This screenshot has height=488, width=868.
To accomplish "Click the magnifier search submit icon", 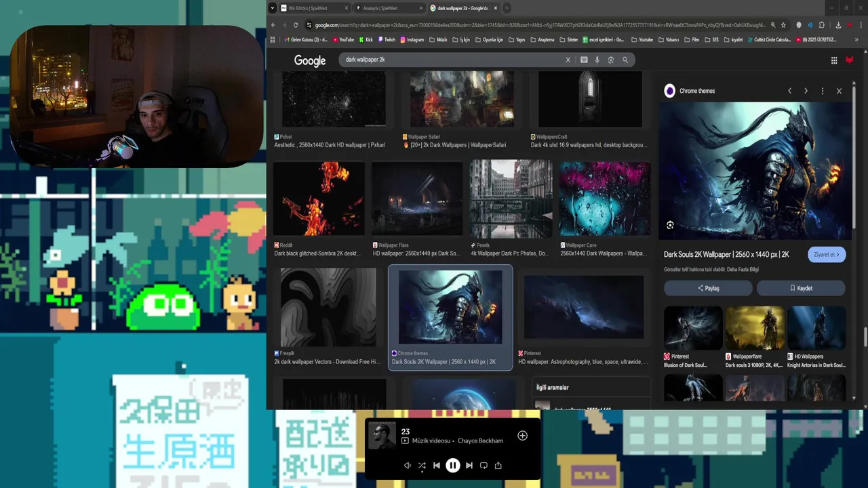I will tap(625, 60).
